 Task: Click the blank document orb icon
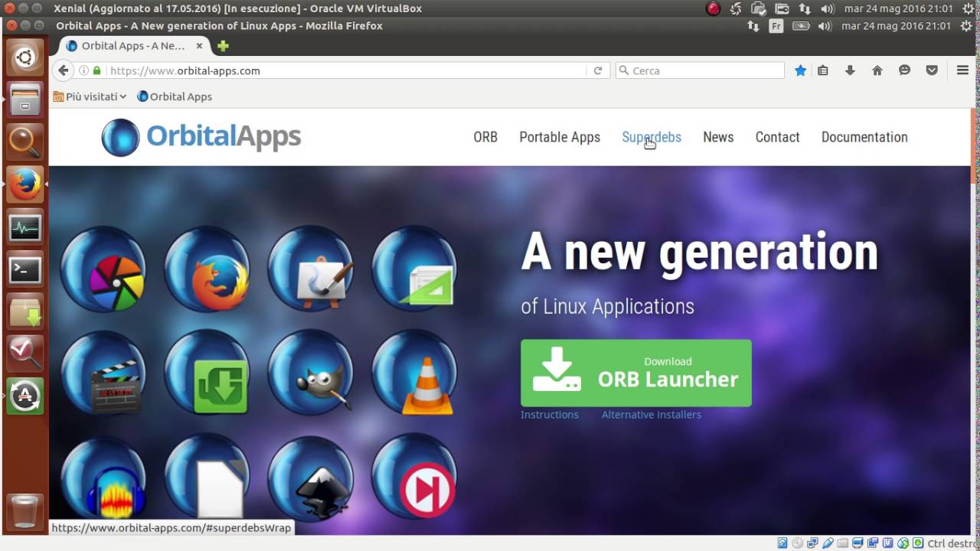(x=207, y=478)
